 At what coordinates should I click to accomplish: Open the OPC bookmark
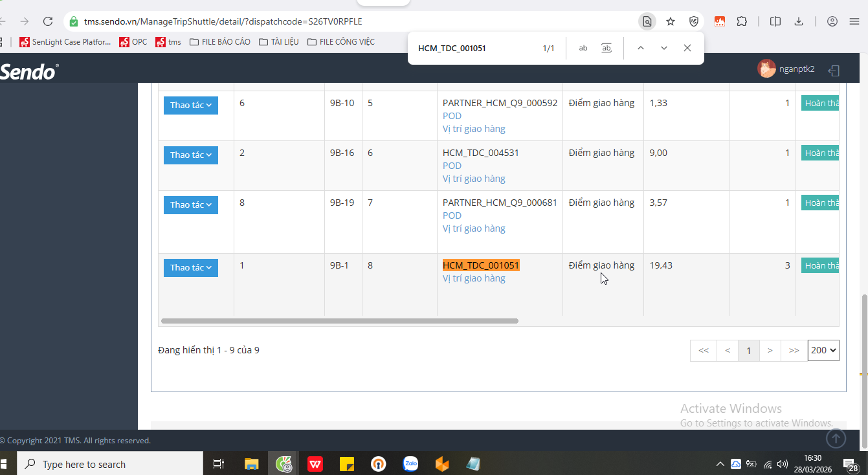pyautogui.click(x=133, y=42)
